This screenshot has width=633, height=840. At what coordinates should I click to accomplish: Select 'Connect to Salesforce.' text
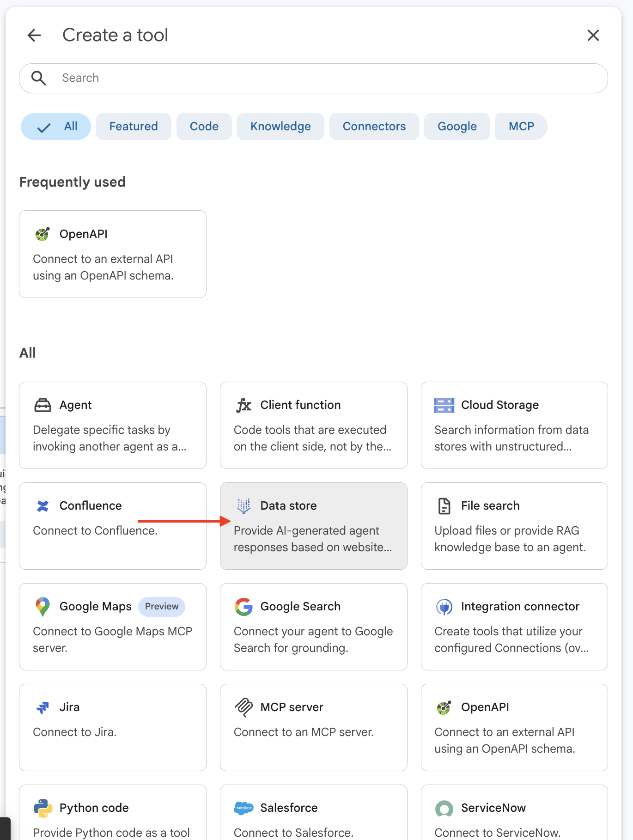[x=293, y=833]
